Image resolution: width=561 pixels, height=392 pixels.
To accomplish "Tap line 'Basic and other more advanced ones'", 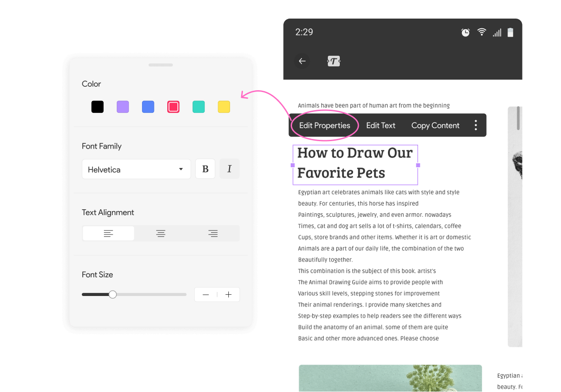I will 369,338.
